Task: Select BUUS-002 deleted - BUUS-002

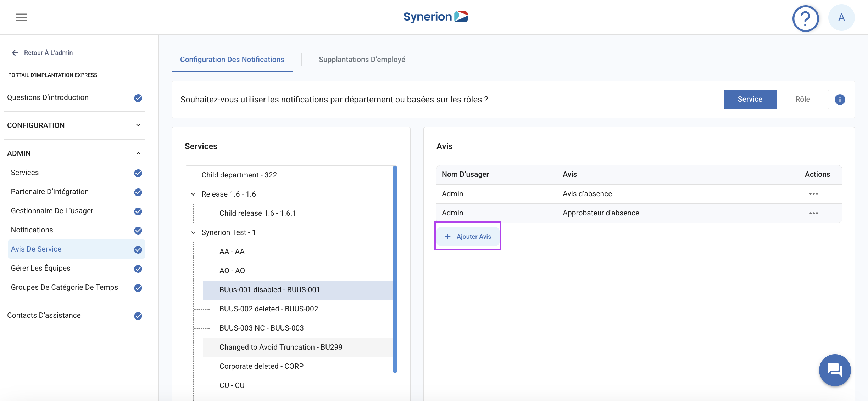Action: coord(268,309)
